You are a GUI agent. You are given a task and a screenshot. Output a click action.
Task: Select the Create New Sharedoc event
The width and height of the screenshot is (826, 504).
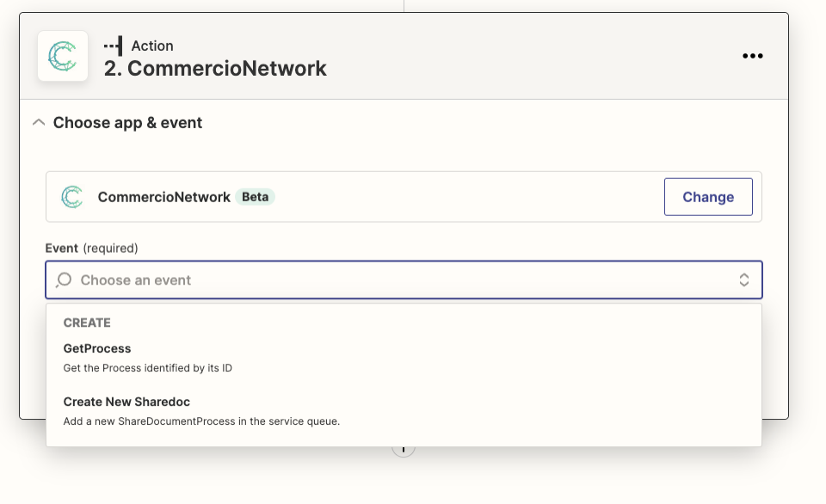pyautogui.click(x=404, y=411)
